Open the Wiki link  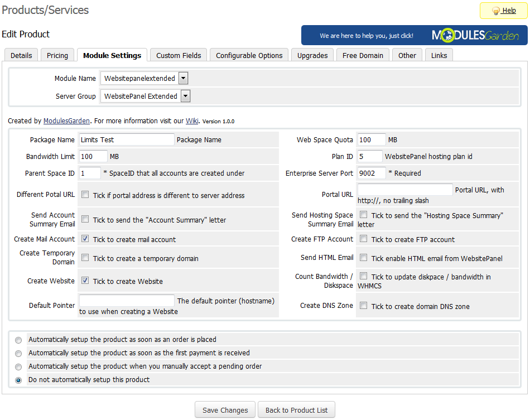click(x=192, y=121)
